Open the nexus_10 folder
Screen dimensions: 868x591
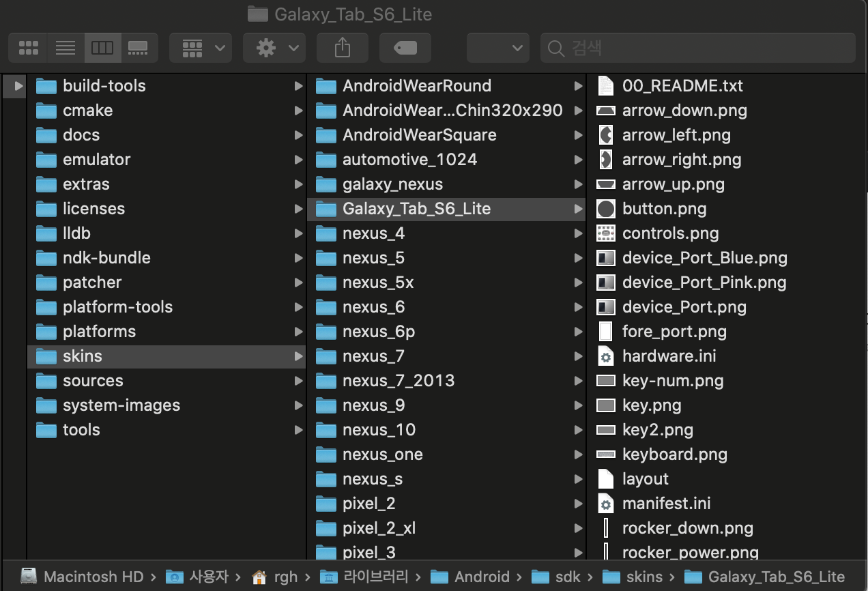[x=446, y=430]
